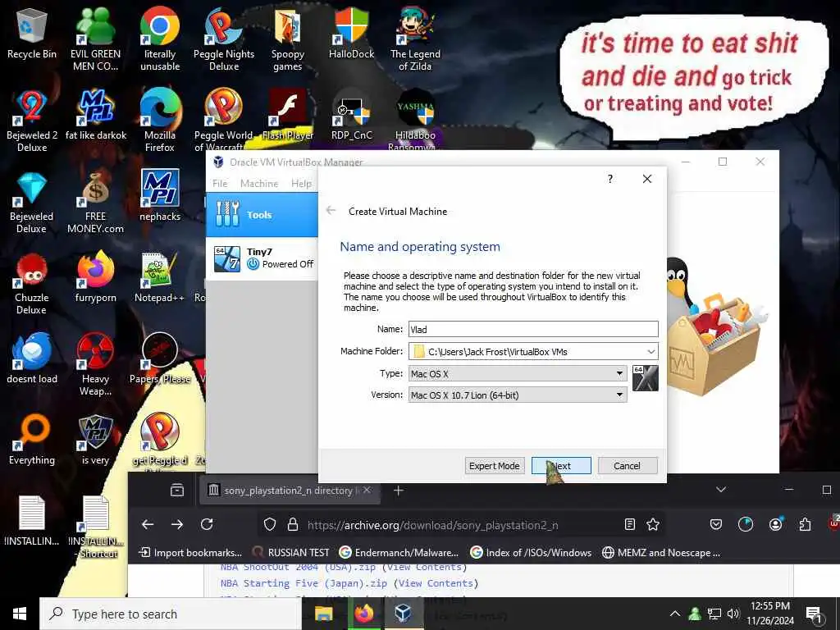Open Flash Player desktop icon
Screen dimensions: 840x630
tap(288, 114)
